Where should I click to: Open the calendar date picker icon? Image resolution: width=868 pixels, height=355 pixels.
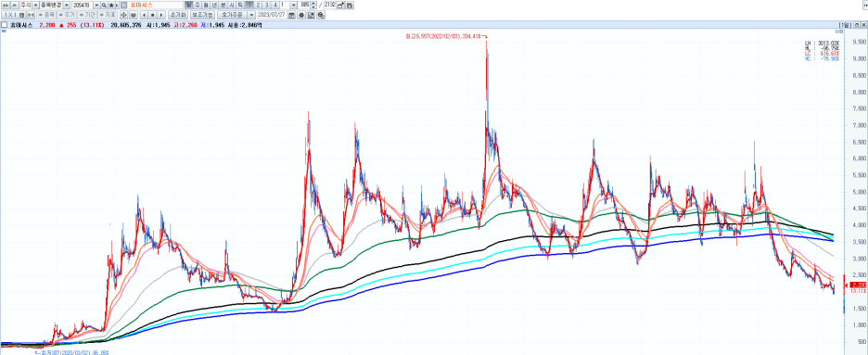291,15
